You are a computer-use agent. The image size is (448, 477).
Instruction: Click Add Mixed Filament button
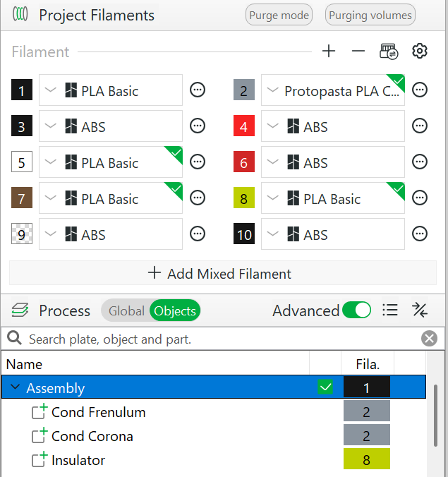click(223, 273)
